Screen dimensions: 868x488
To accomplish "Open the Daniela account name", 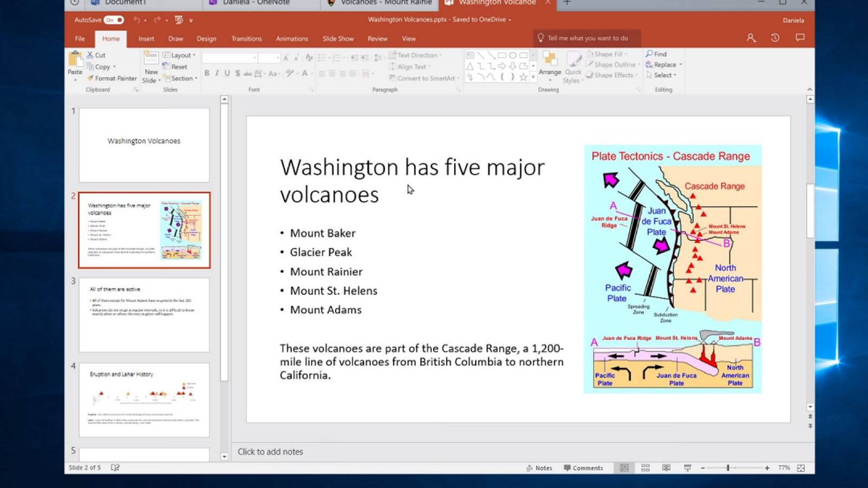I will (x=793, y=20).
